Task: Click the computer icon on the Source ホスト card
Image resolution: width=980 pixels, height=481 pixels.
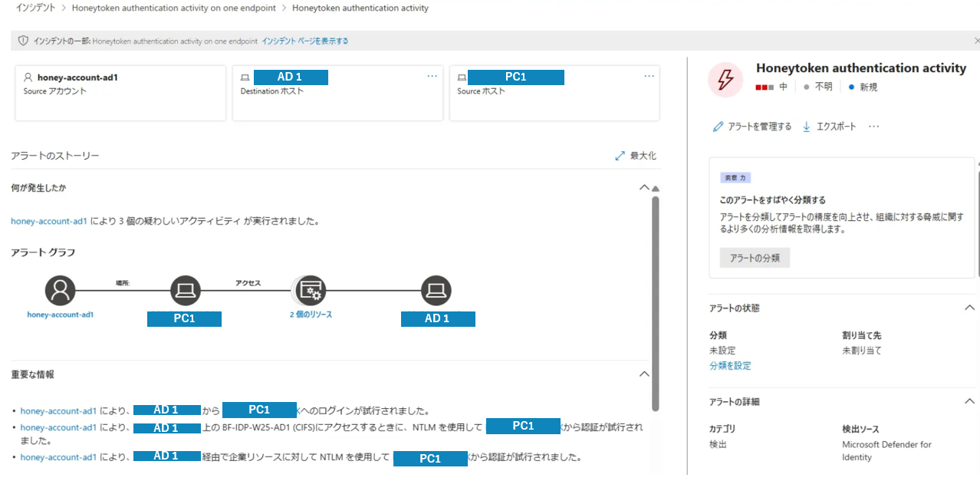Action: [x=461, y=77]
